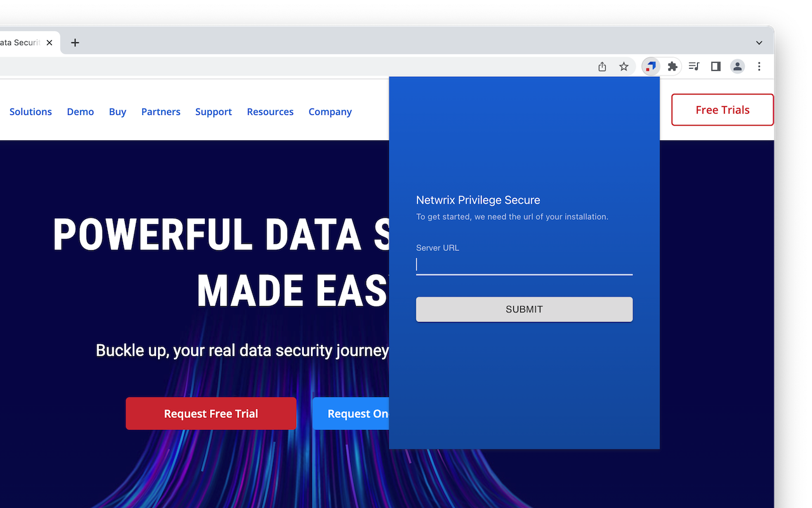Open a new browser tab

[75, 43]
